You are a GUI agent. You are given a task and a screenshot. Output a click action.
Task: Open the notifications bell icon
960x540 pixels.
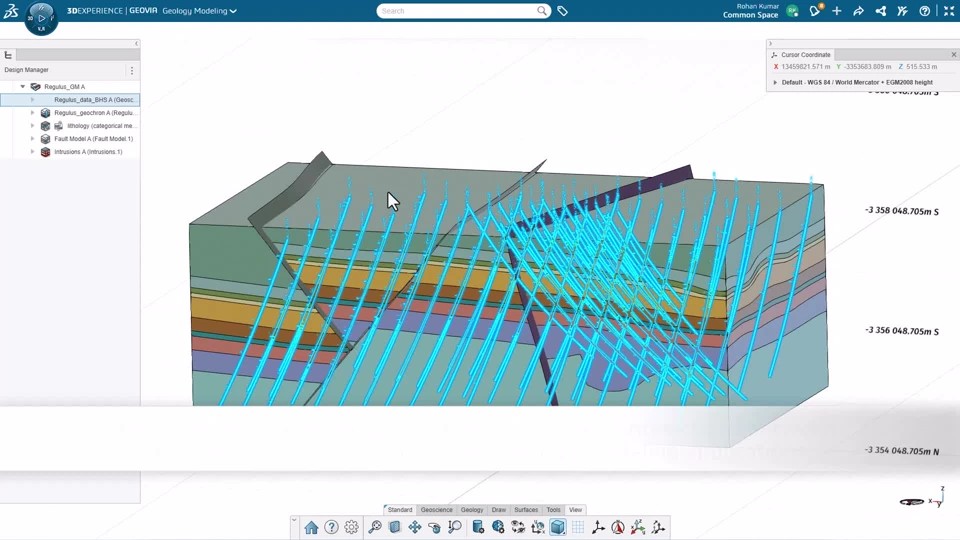(x=815, y=10)
